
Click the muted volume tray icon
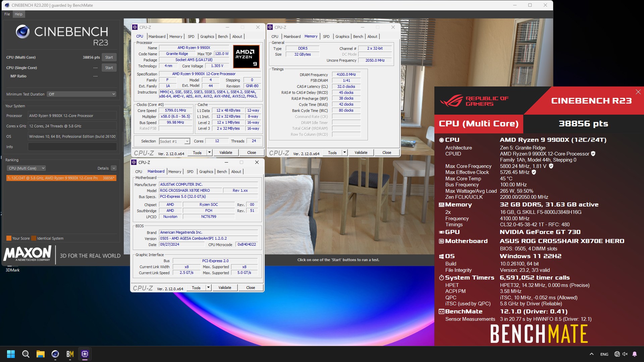coord(625,354)
